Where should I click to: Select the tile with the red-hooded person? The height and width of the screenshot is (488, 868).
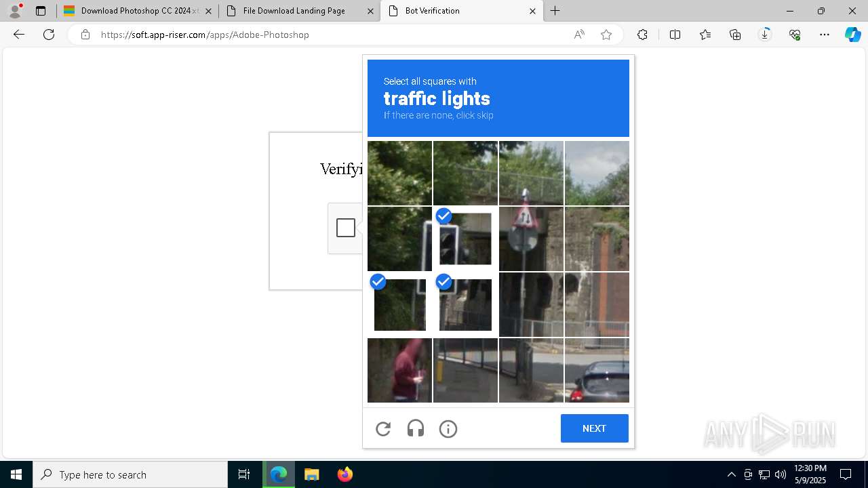point(399,370)
